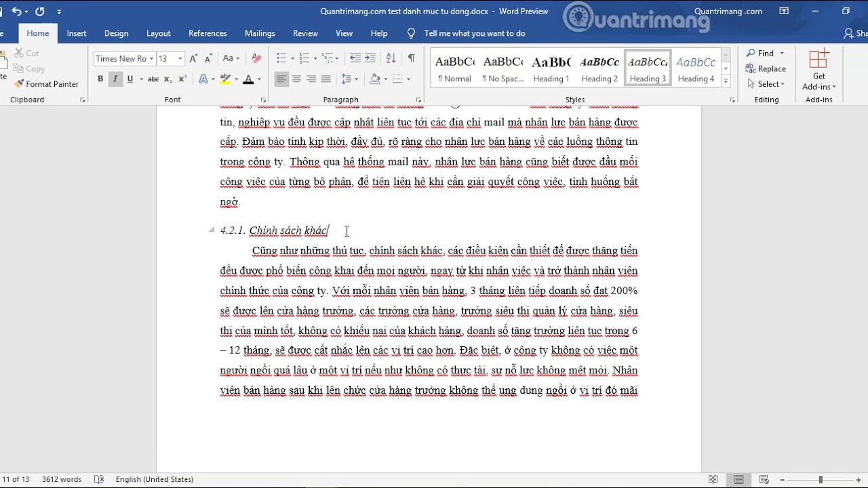
Task: Open the Ribbon Display Options button
Action: pos(784,12)
